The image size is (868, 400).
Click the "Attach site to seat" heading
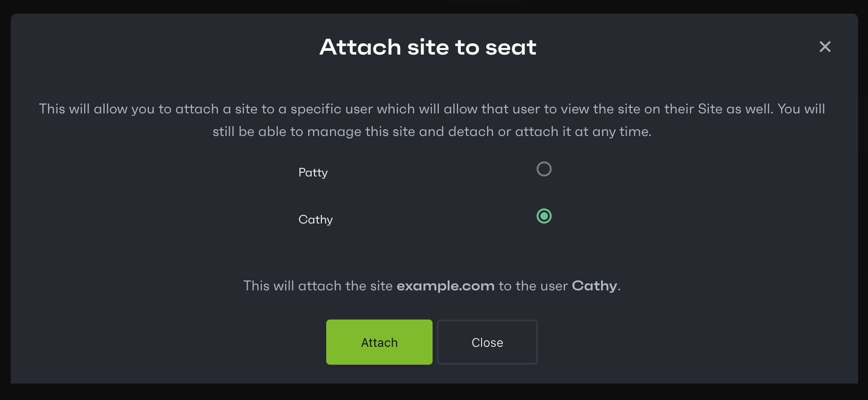pyautogui.click(x=428, y=48)
